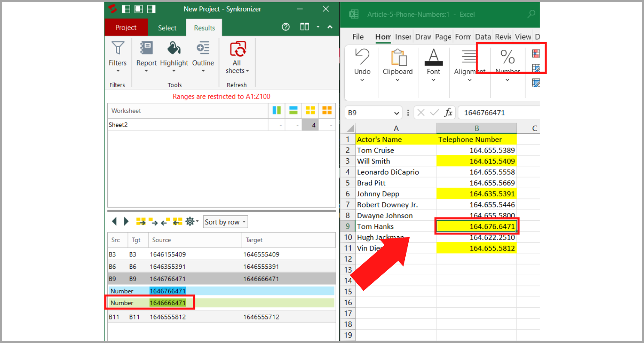Click the Outline tool
This screenshot has height=343, width=644.
203,56
